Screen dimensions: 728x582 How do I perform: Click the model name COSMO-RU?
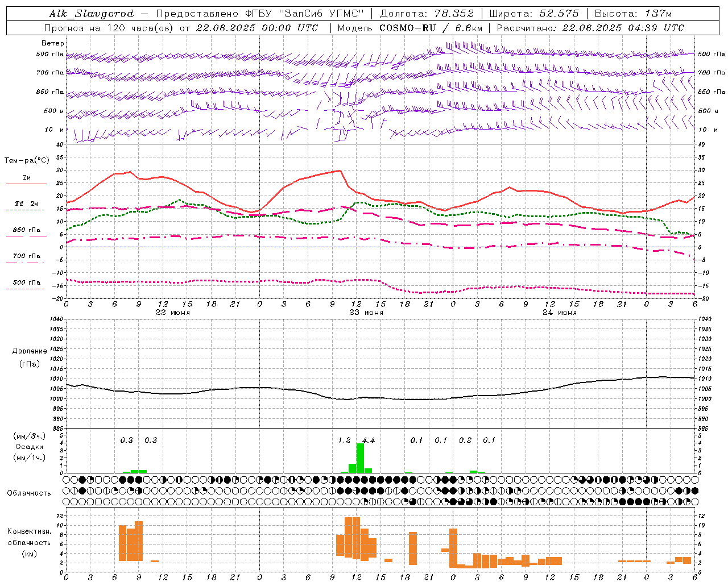pyautogui.click(x=408, y=28)
